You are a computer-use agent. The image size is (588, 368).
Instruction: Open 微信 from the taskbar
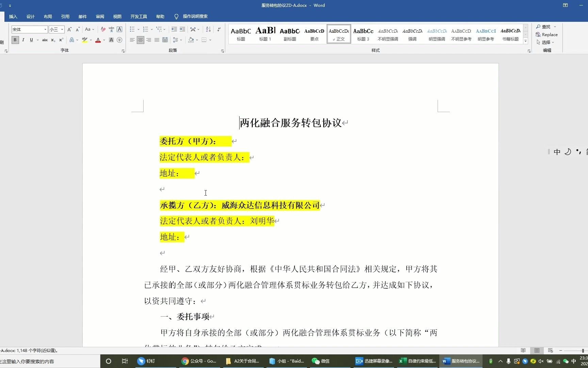tap(321, 361)
